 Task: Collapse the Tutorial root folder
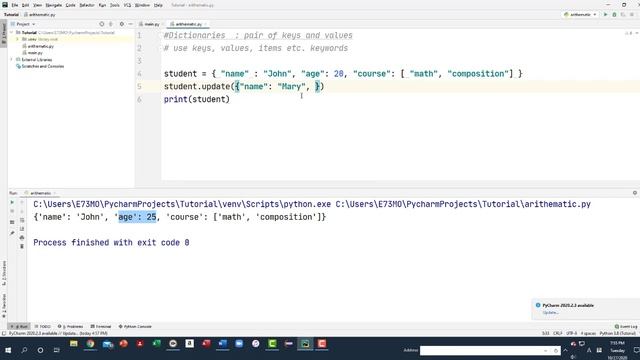point(11,32)
